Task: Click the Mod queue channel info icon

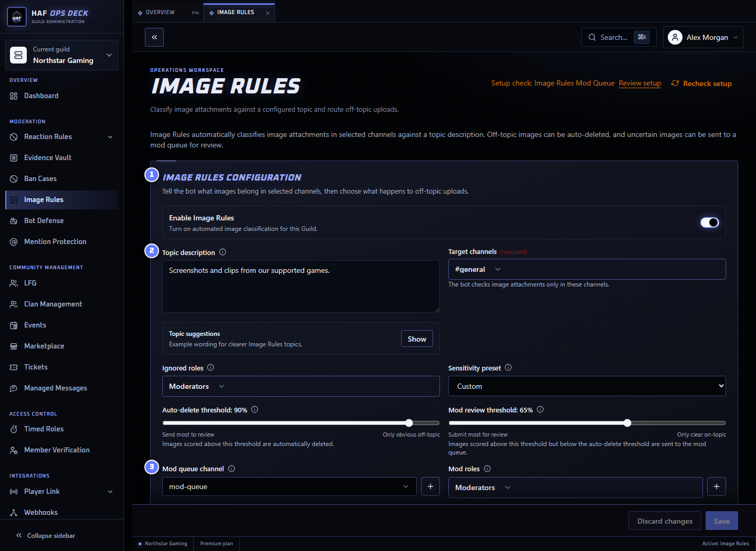Action: point(232,469)
